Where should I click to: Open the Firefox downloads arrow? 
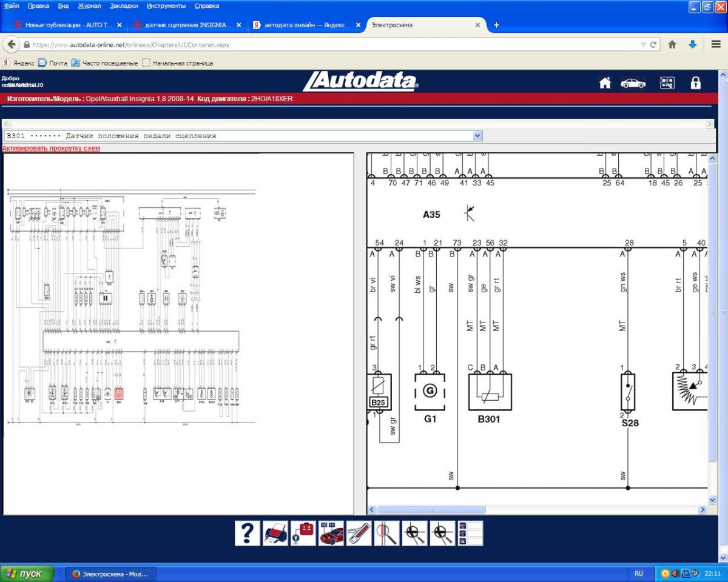point(693,44)
